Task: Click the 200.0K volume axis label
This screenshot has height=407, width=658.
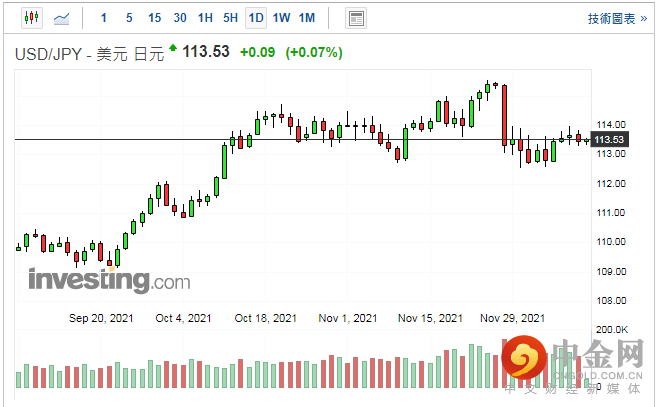Action: 612,330
